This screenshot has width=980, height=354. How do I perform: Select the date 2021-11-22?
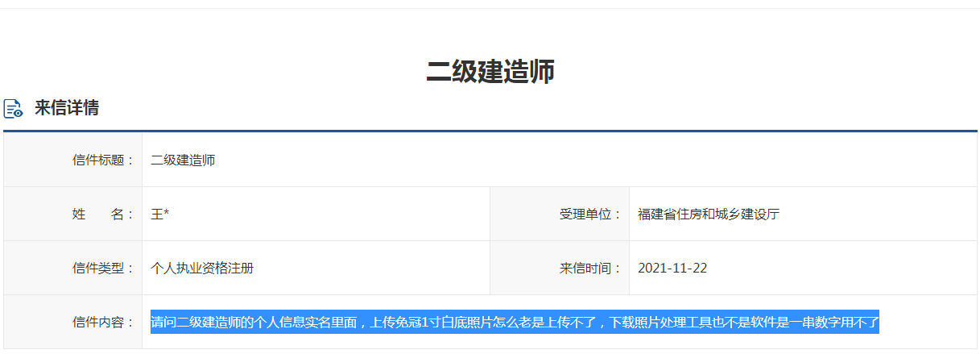coord(672,268)
